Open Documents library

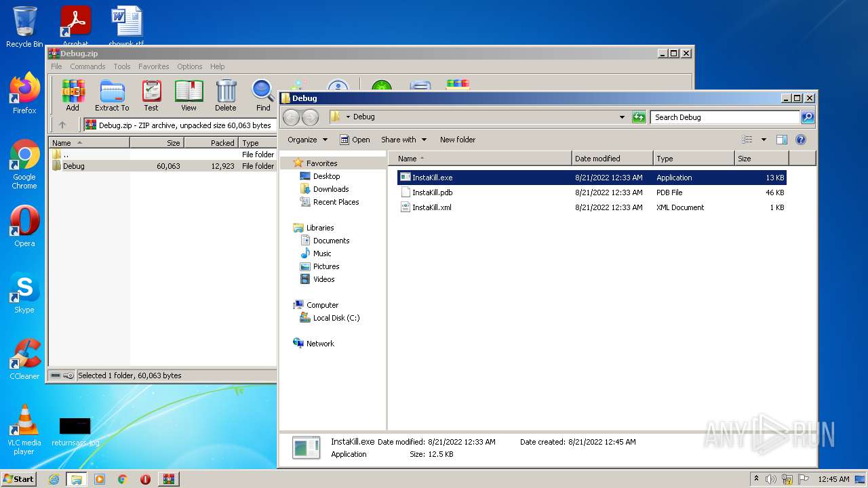coord(331,241)
